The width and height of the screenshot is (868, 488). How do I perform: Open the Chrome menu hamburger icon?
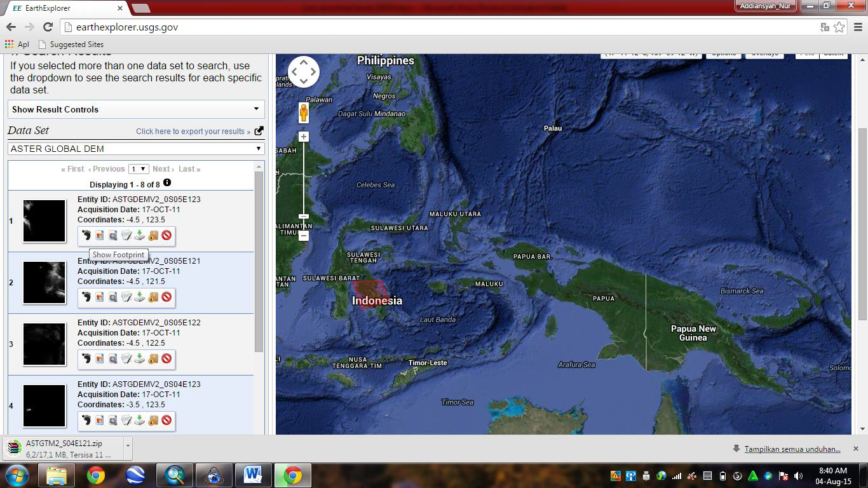tap(858, 27)
